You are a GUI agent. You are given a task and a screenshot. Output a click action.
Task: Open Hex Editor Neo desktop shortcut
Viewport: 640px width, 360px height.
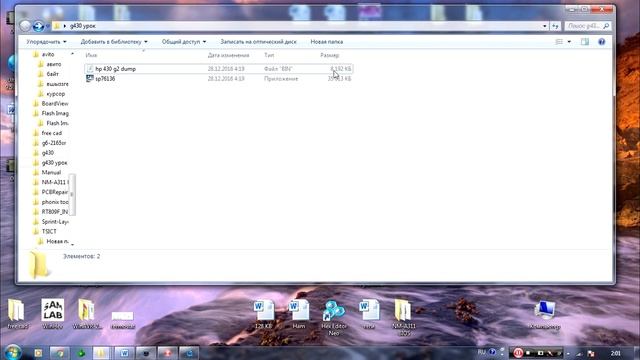pyautogui.click(x=334, y=317)
